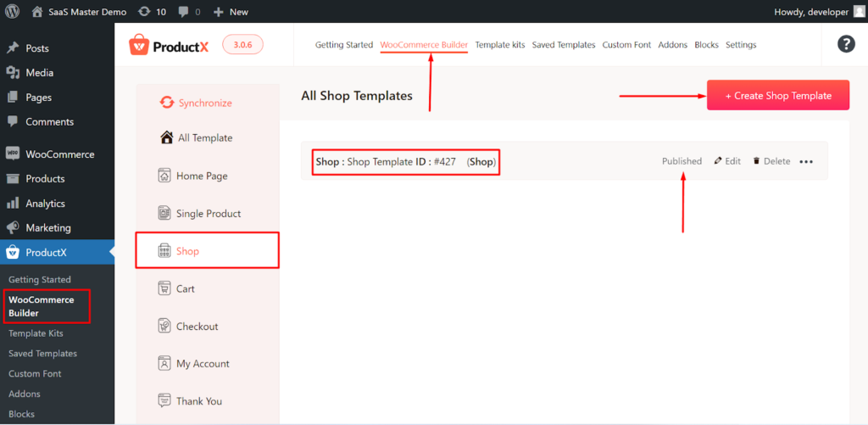Click the Single Product template icon
The width and height of the screenshot is (868, 425).
click(x=164, y=213)
